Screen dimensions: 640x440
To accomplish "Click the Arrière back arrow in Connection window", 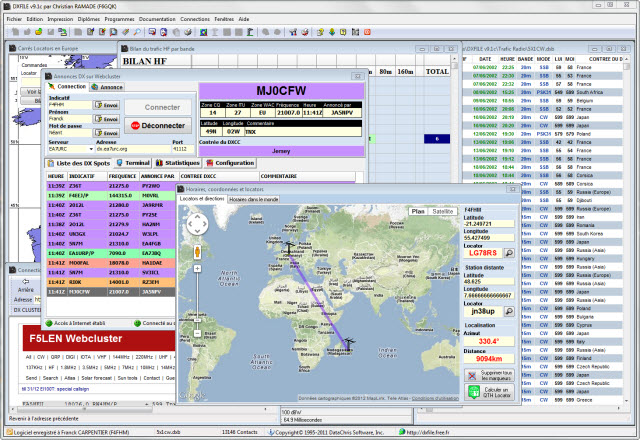I will [25, 282].
